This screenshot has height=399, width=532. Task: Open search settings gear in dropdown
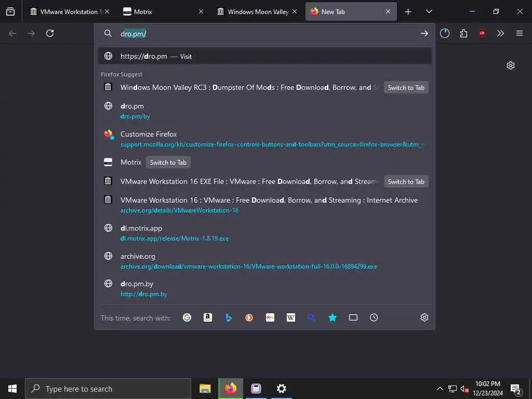pos(424,317)
